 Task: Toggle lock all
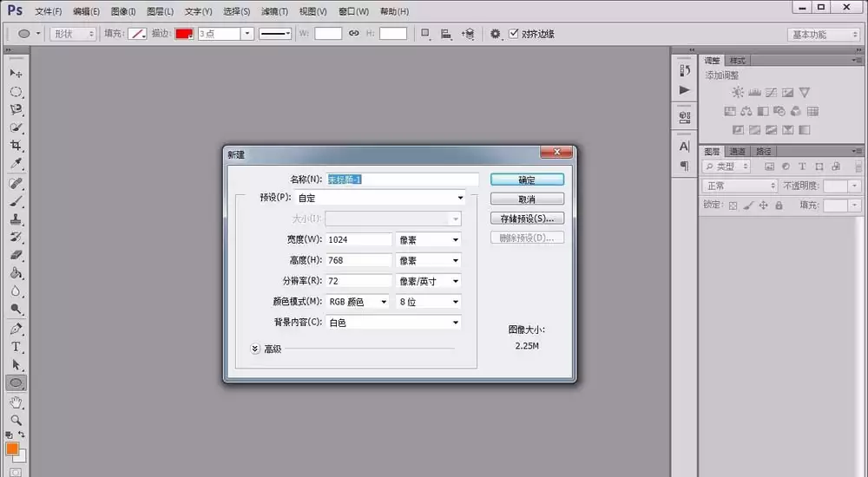(x=779, y=206)
